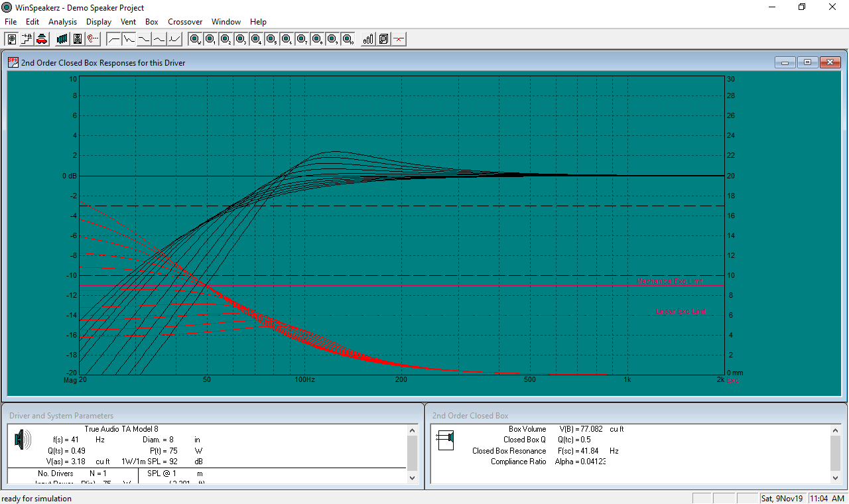The image size is (849, 504).
Task: Click the driver 3 toolbar icon
Action: coord(241,39)
